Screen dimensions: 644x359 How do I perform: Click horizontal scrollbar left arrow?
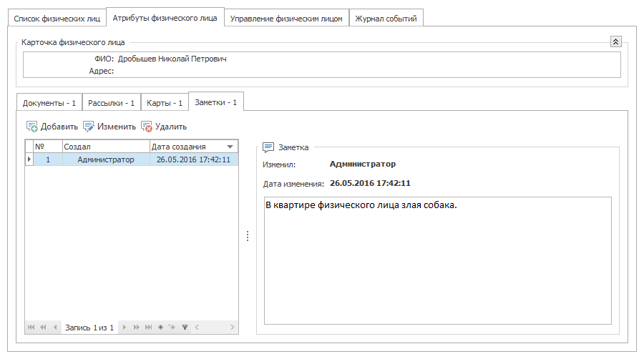point(197,327)
